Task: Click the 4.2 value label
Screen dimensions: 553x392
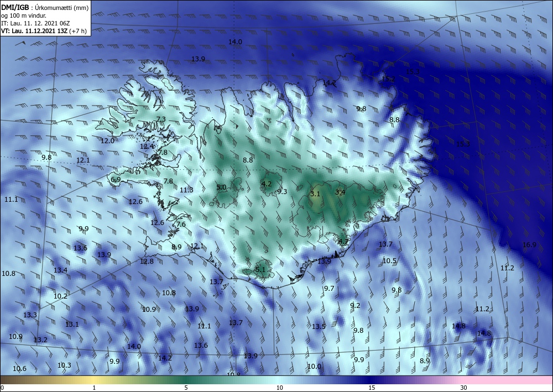Action: pyautogui.click(x=267, y=184)
